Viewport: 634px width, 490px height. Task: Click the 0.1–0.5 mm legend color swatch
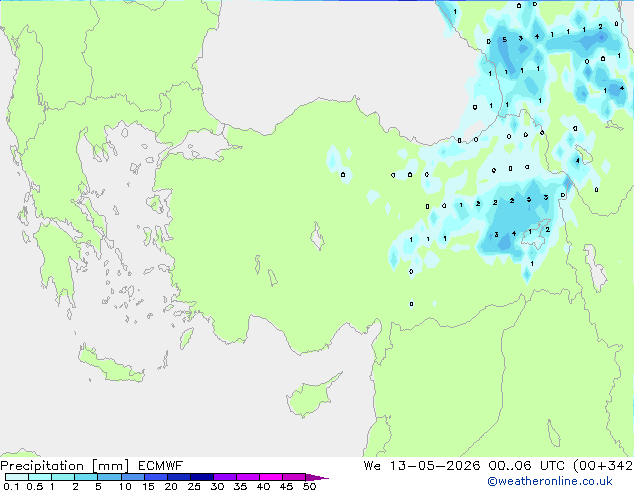pyautogui.click(x=17, y=477)
